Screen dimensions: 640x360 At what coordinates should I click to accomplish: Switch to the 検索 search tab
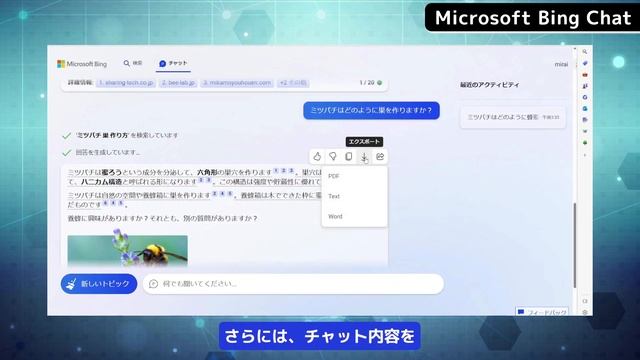133,63
